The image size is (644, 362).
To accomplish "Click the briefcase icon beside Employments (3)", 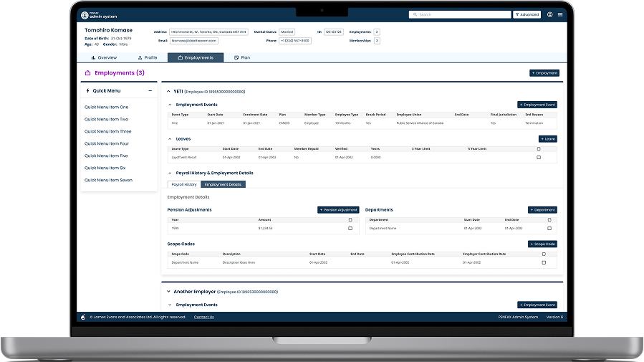I will point(87,73).
